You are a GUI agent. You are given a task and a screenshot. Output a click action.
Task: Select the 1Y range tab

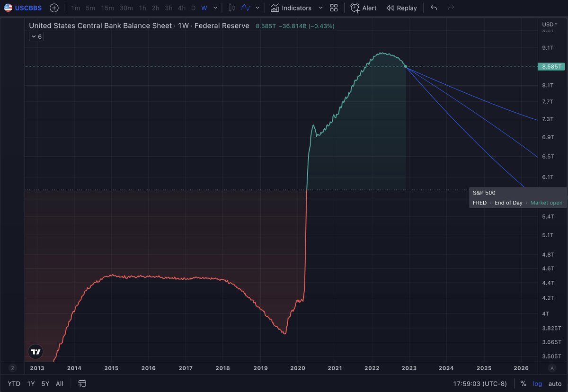click(31, 383)
